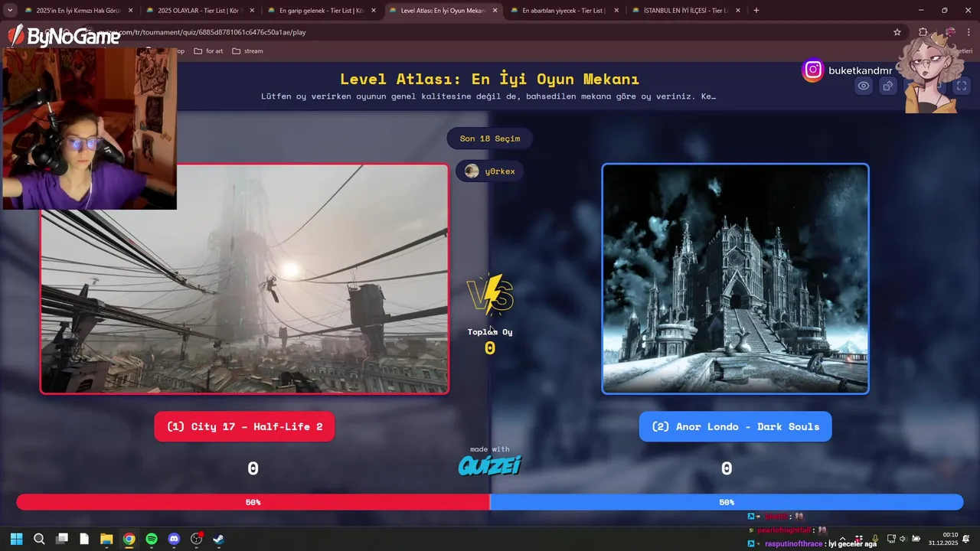980x551 pixels.
Task: Open the taskbar clock showing 00:10
Action: coord(943,539)
